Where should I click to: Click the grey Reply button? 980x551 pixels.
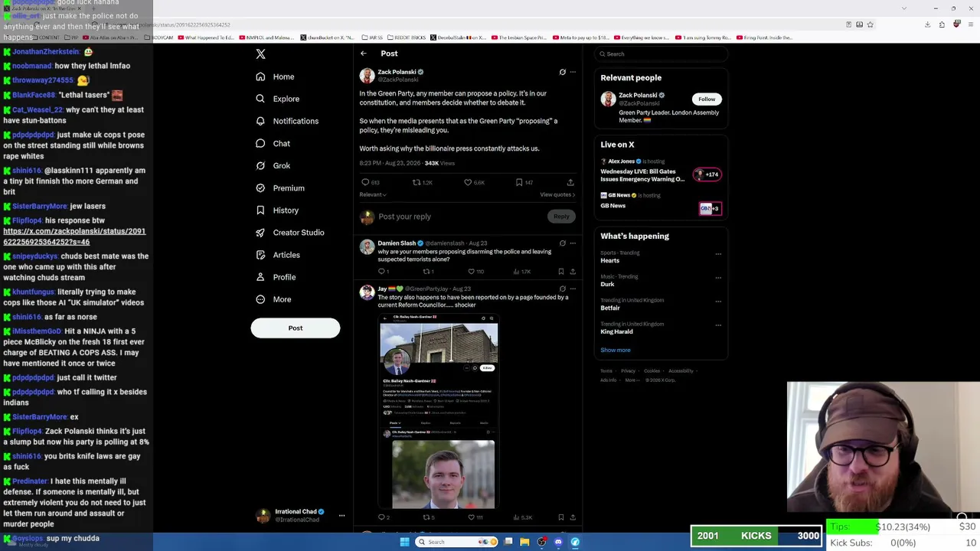[561, 217]
